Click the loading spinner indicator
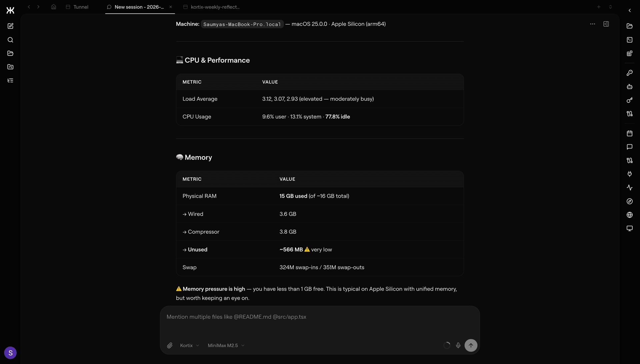Screen dimensions: 640x364 click(x=447, y=345)
